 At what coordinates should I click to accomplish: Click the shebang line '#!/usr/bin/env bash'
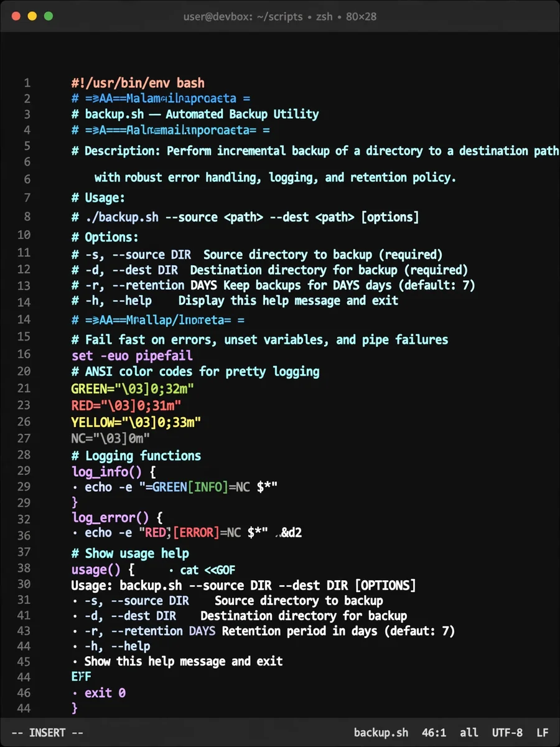pos(138,83)
